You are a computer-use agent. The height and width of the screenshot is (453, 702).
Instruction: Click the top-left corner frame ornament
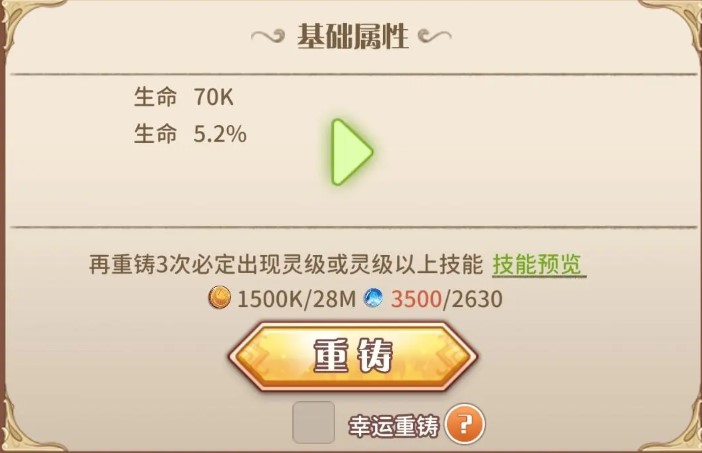coord(27,22)
